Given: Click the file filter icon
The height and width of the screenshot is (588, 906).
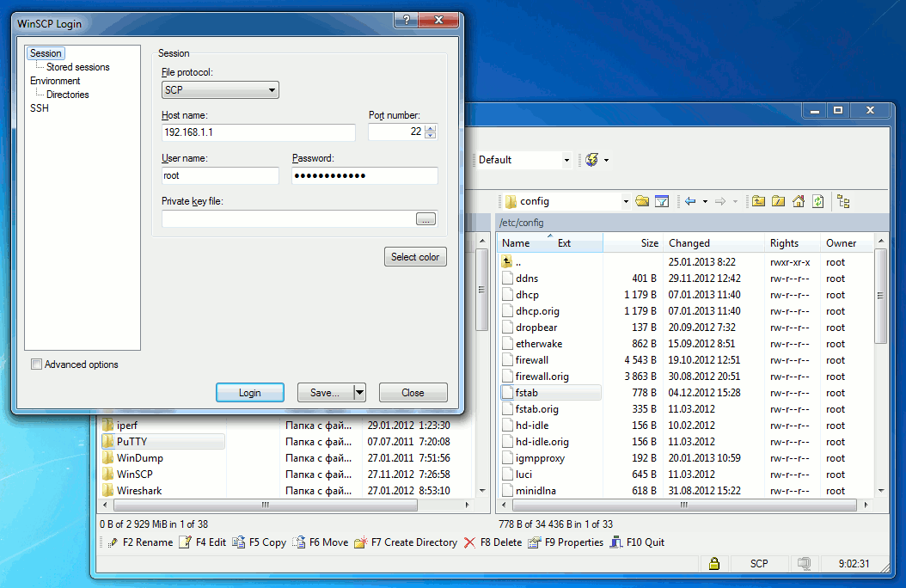Looking at the screenshot, I should 662,201.
